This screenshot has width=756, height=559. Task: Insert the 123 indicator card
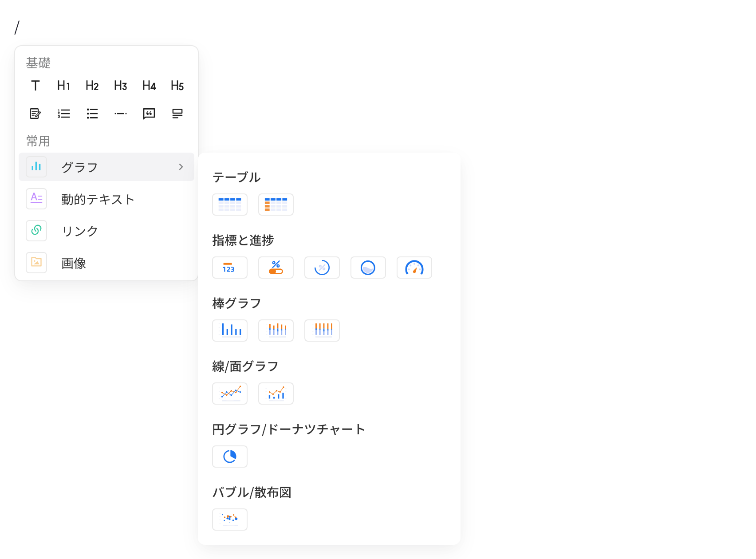pyautogui.click(x=230, y=268)
